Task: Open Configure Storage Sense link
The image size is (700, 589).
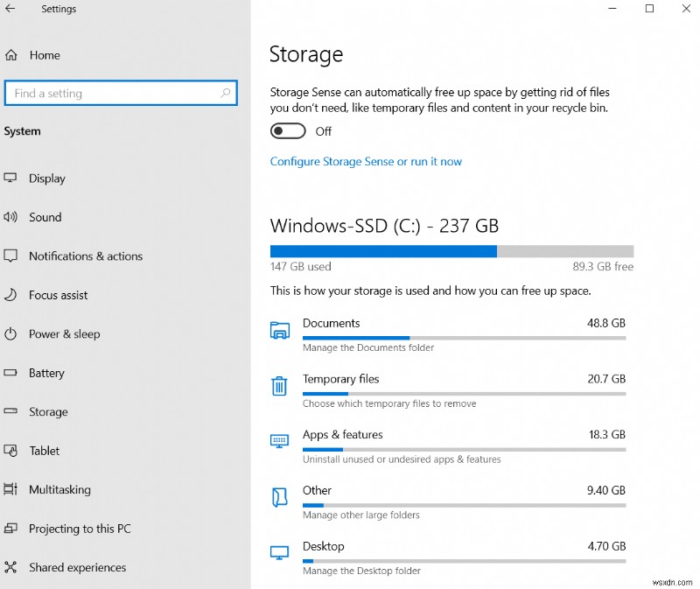Action: point(366,162)
